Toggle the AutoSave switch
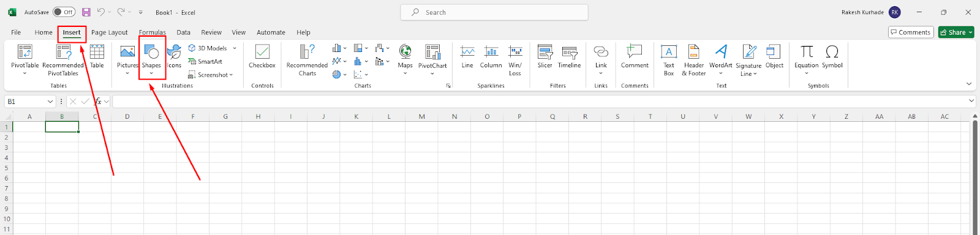 (x=64, y=12)
